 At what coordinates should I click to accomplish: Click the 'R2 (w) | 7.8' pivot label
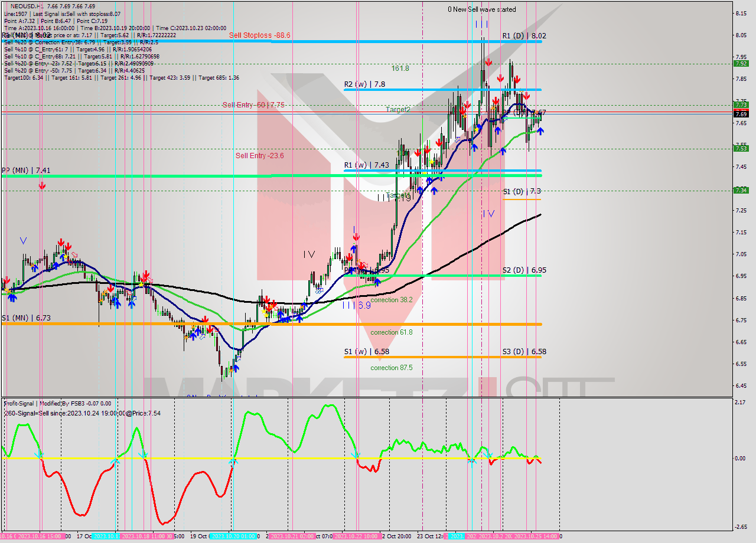pos(364,84)
